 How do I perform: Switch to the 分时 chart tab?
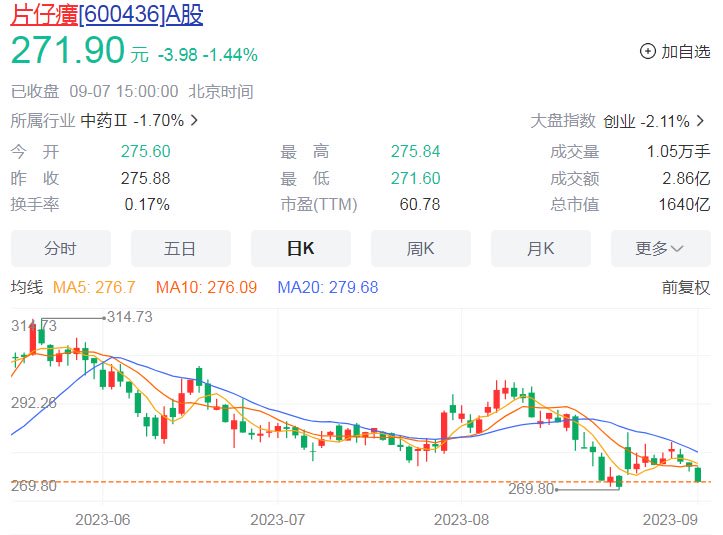coord(60,249)
